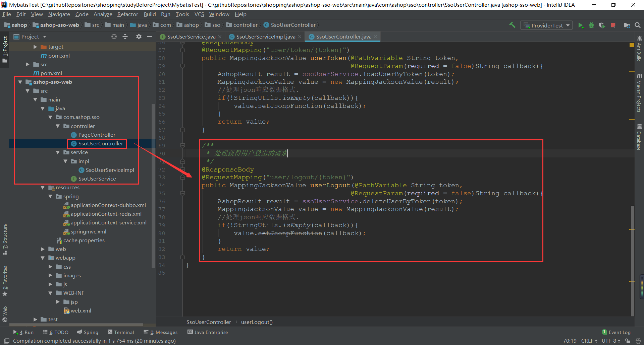Screen dimensions: 644x345
Task: Collapse the ashop-sso-web module
Action: (x=20, y=82)
